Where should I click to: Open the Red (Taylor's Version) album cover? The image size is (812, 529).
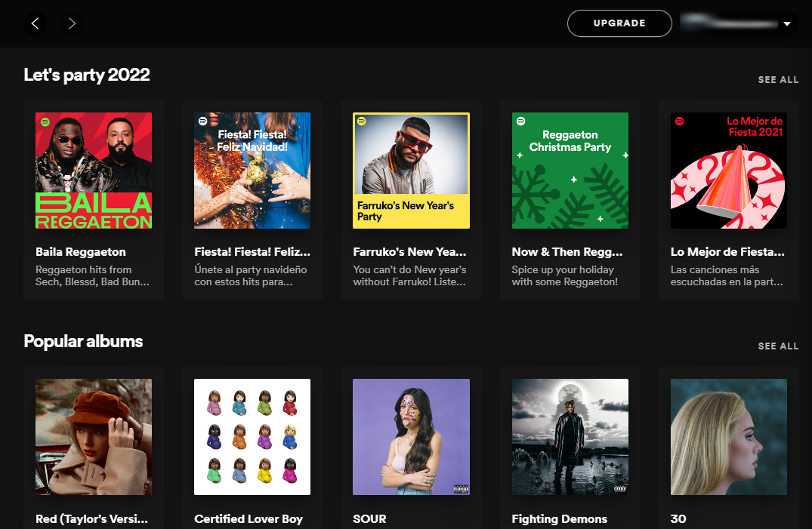pos(94,437)
